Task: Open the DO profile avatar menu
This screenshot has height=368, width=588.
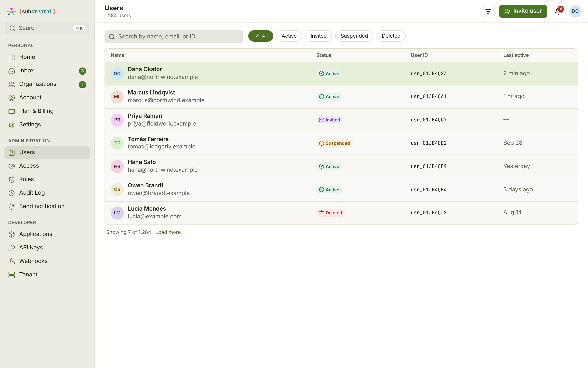Action: pos(575,11)
